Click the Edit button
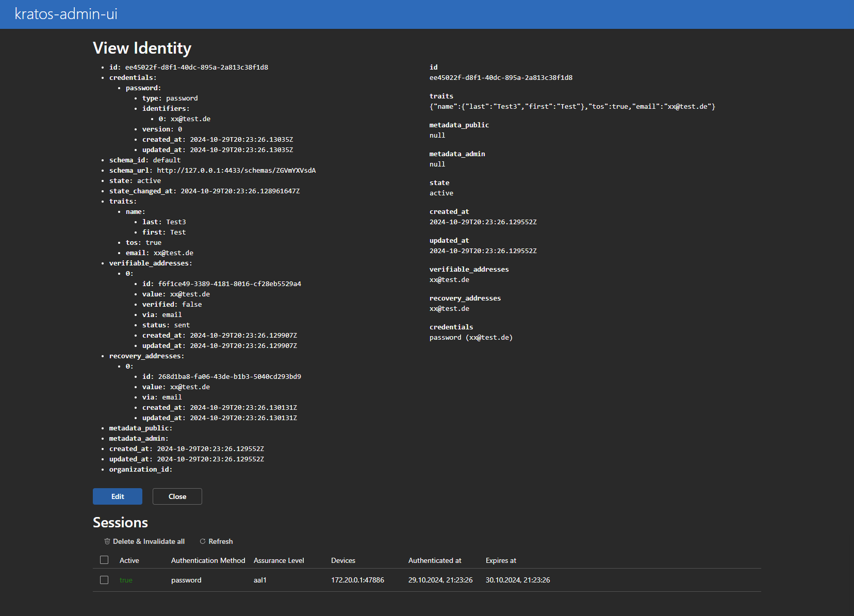This screenshot has width=854, height=616. [x=118, y=496]
